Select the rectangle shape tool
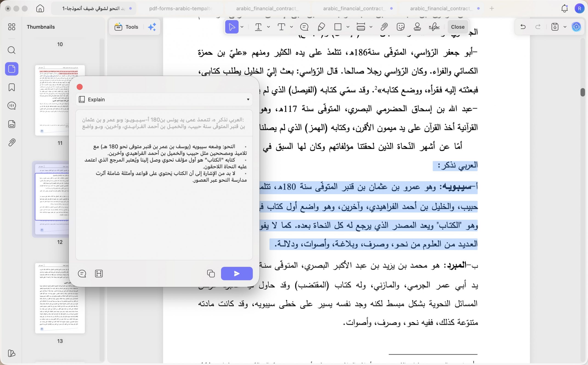The image size is (588, 365). (x=338, y=27)
